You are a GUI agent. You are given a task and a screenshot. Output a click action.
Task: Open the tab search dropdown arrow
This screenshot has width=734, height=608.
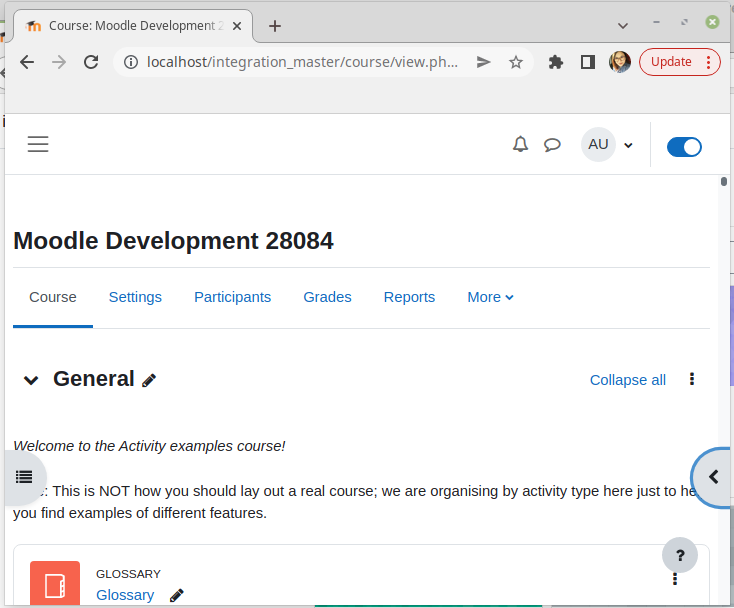pyautogui.click(x=623, y=26)
